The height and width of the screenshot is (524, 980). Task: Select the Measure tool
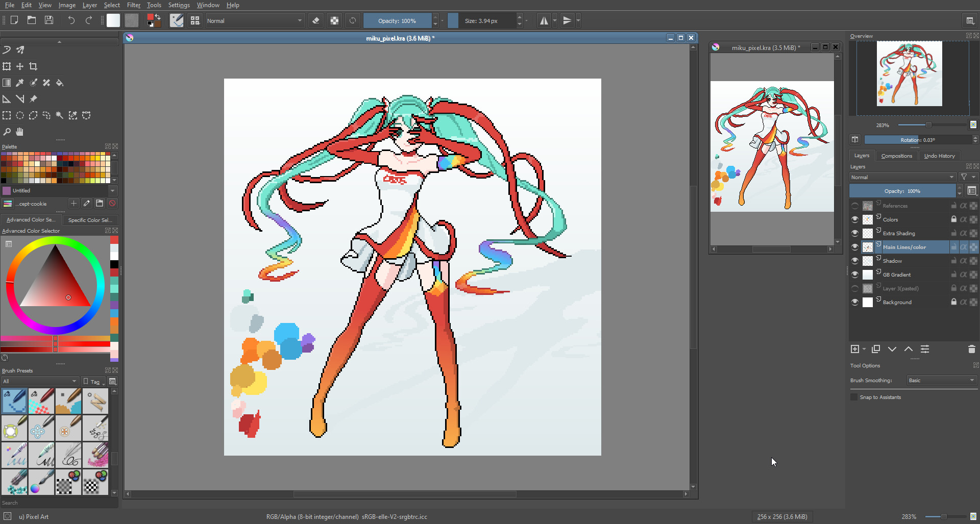(20, 99)
